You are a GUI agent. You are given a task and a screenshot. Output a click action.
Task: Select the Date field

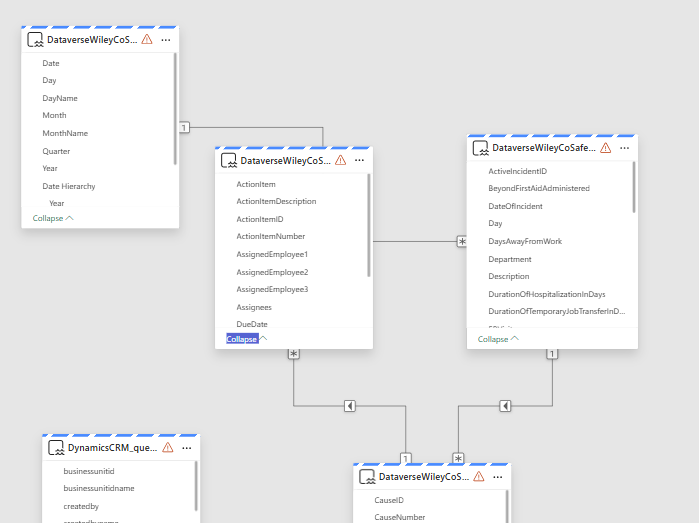coord(51,63)
